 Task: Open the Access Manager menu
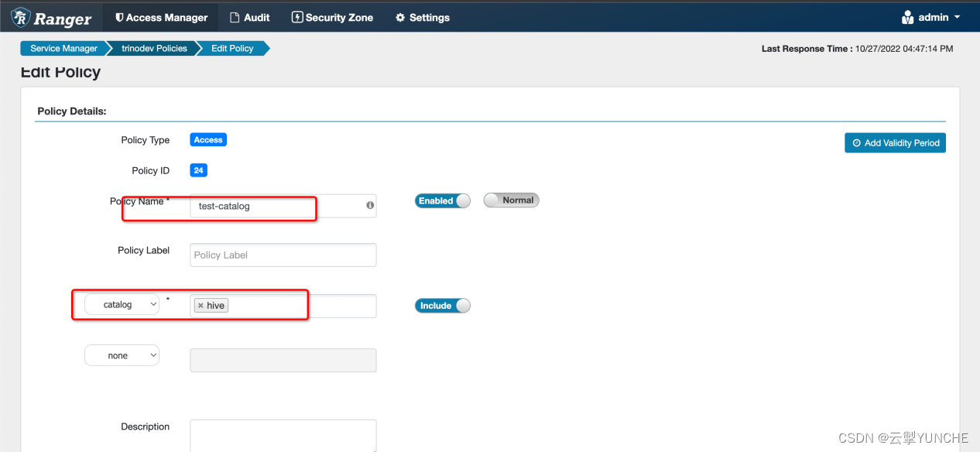(162, 17)
